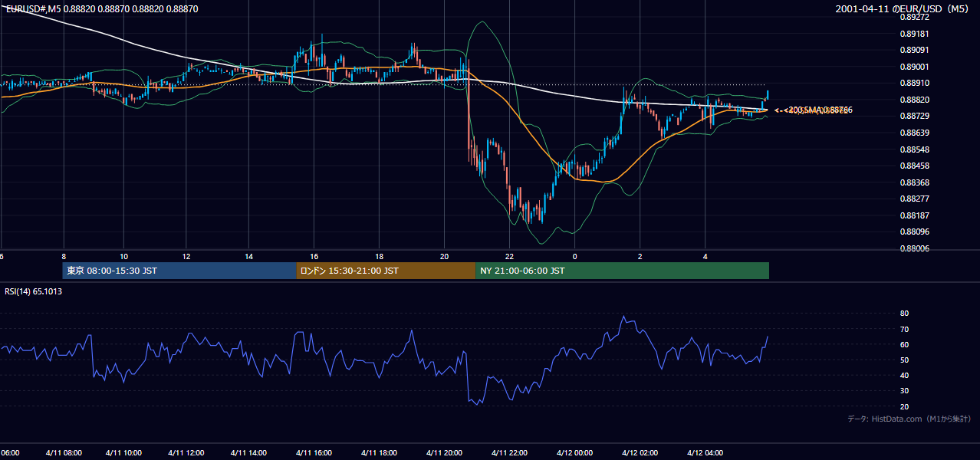
Task: Click the bottom axis label 4/11 18:00
Action: [379, 452]
